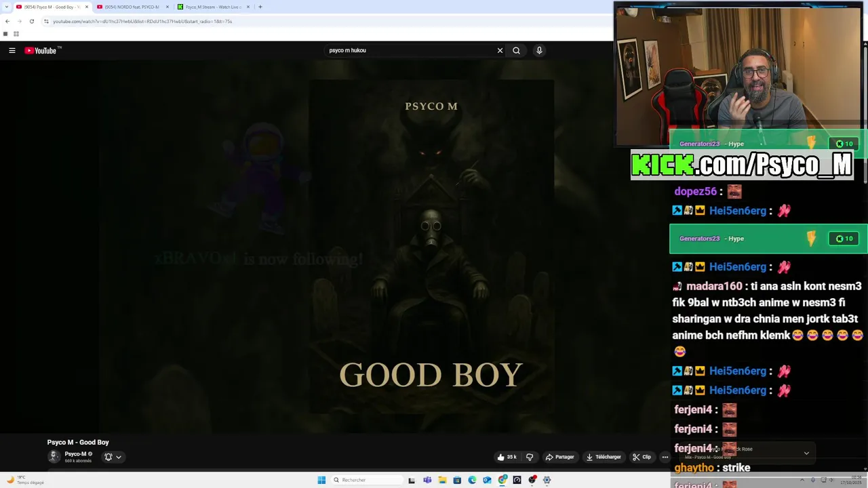Open Task View in taskbar
This screenshot has height=488, width=868.
[412, 480]
